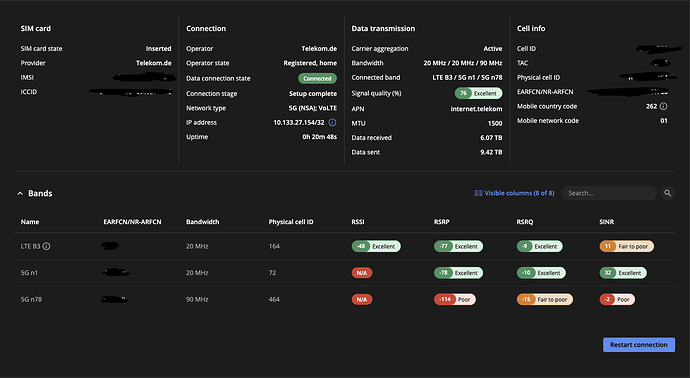Click the RSSI column header
This screenshot has width=690, height=378.
pyautogui.click(x=358, y=222)
